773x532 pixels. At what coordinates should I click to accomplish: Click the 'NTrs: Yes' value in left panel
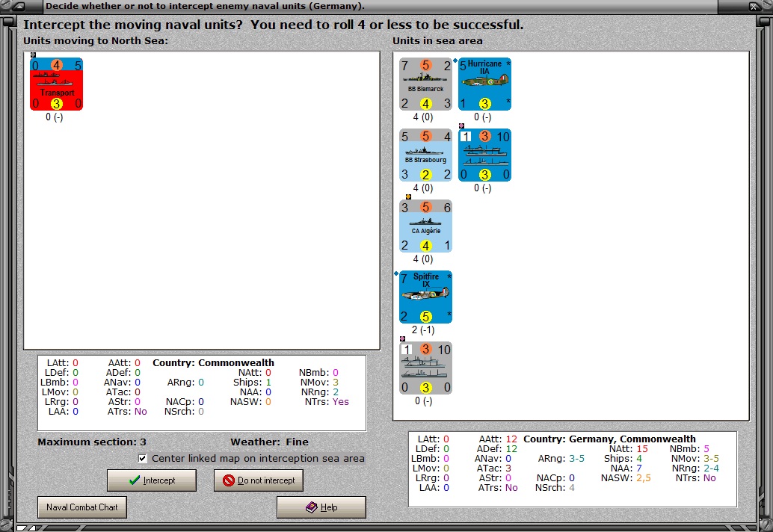click(x=327, y=401)
